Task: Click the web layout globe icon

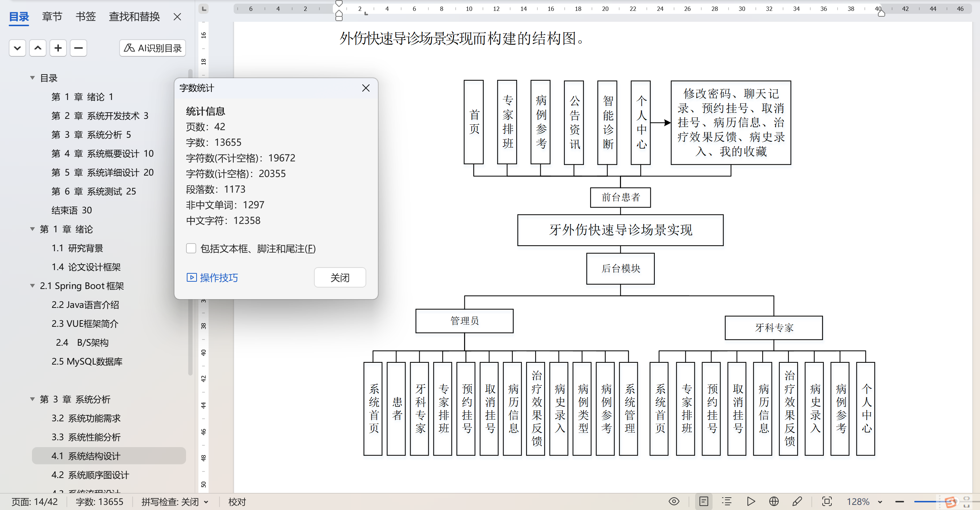Action: click(774, 501)
